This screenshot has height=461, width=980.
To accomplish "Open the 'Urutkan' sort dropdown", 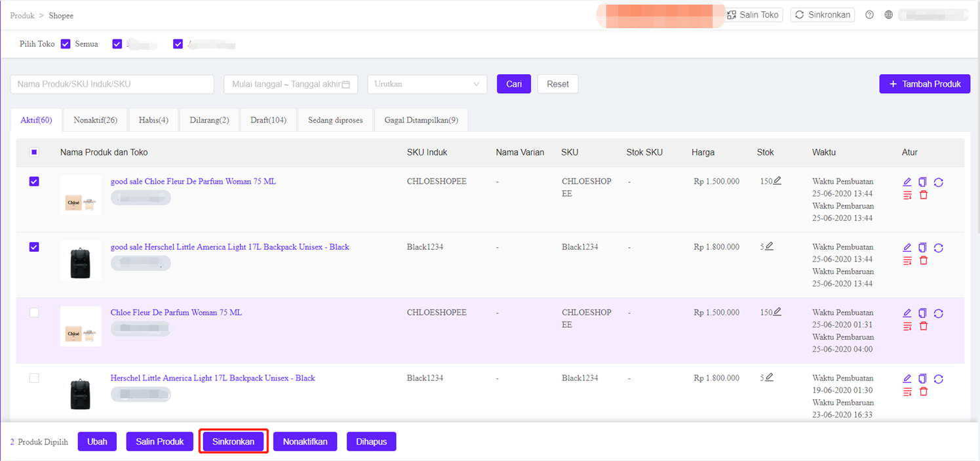I will (427, 84).
